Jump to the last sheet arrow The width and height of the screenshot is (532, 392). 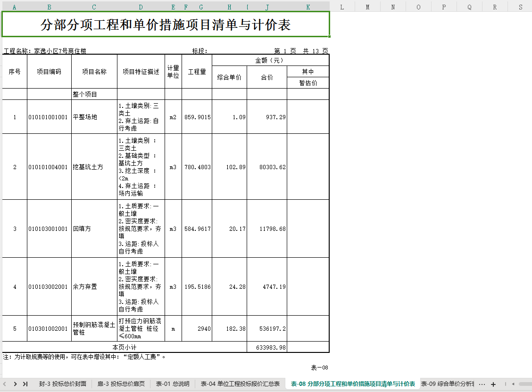click(x=25, y=384)
